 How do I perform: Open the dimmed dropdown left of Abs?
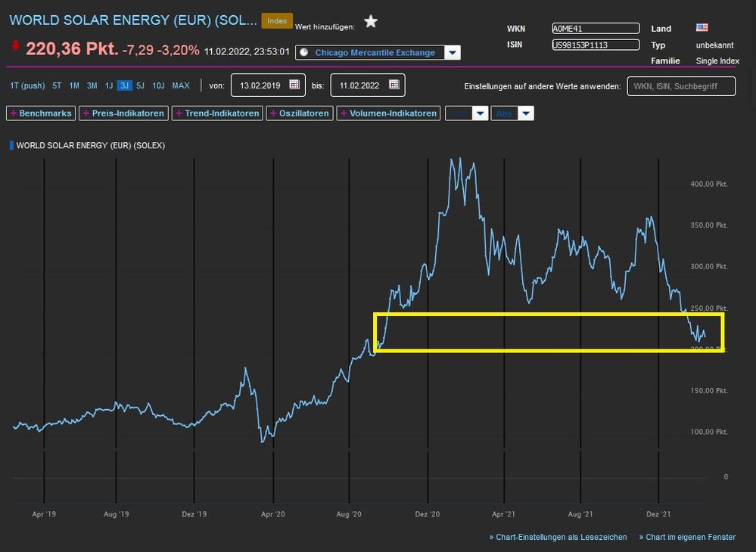pyautogui.click(x=480, y=113)
